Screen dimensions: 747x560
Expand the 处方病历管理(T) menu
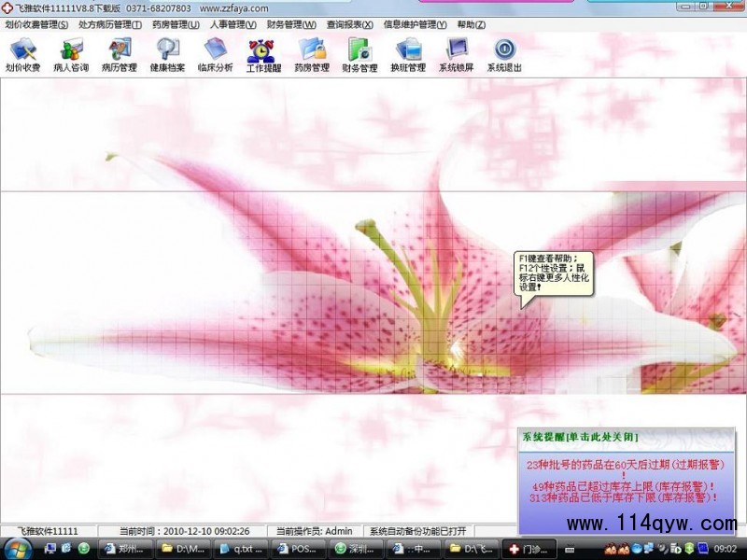click(110, 24)
